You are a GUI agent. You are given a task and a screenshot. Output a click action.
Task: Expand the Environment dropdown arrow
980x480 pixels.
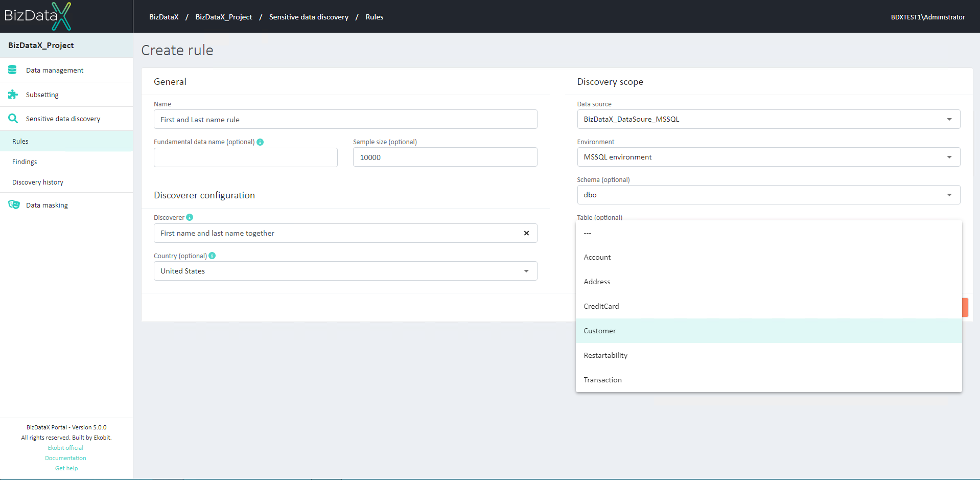click(949, 157)
